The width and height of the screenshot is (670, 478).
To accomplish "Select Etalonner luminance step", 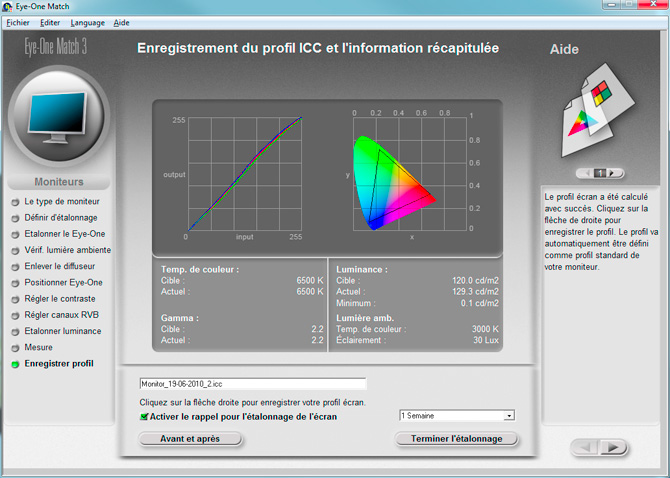I will (63, 331).
